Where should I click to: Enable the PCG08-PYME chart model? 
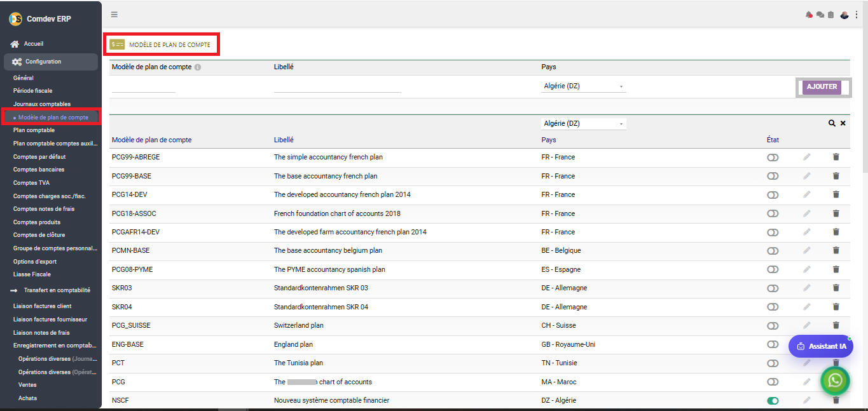[x=773, y=269]
